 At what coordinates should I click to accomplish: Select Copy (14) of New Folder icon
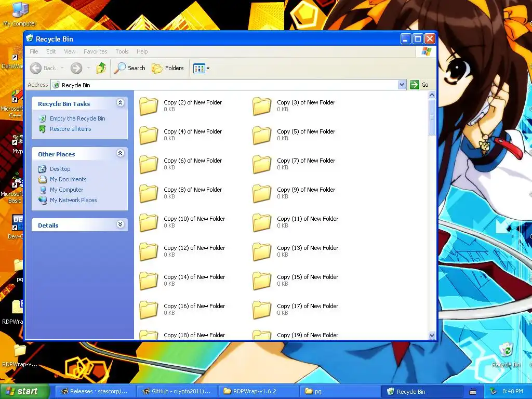(149, 281)
